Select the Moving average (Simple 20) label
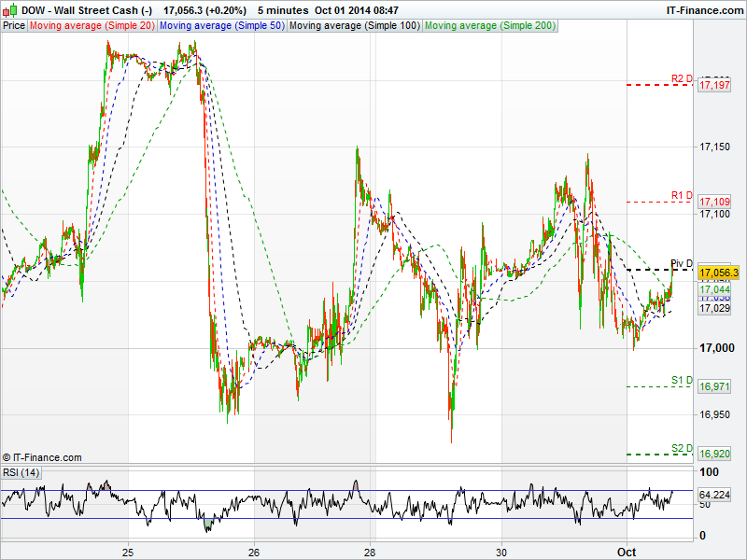 coord(92,25)
